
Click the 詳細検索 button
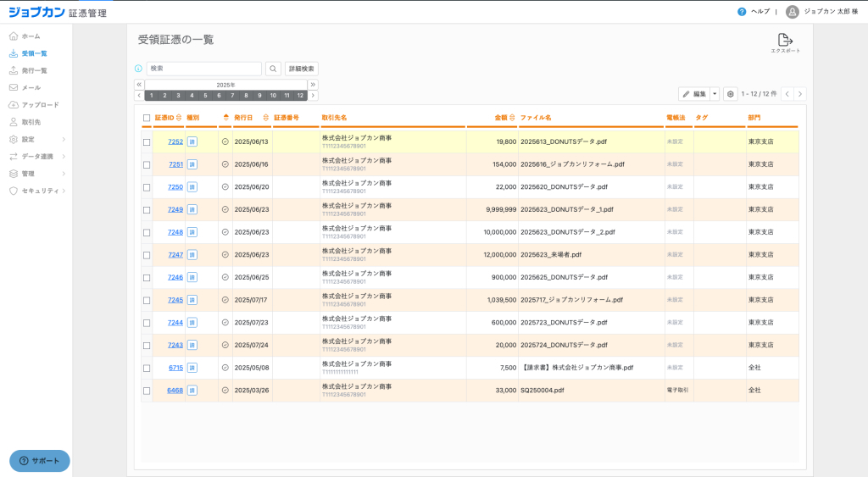point(301,69)
